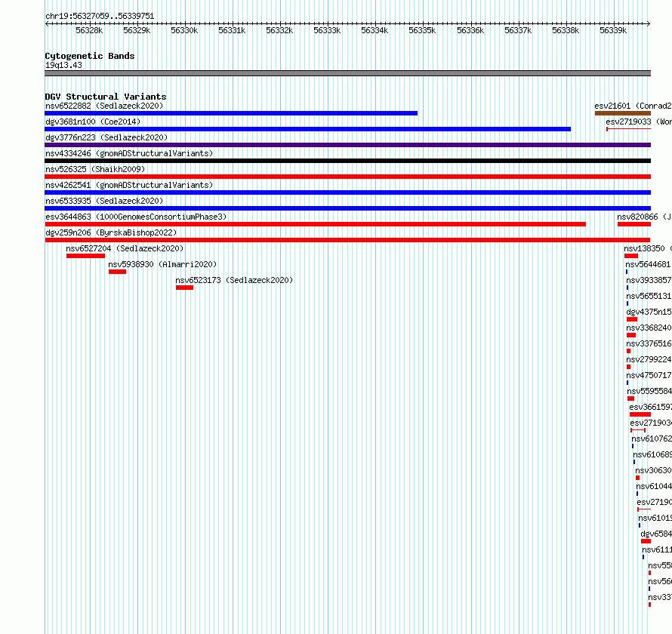
Task: Click the red bar under esv366159
Action: point(640,414)
